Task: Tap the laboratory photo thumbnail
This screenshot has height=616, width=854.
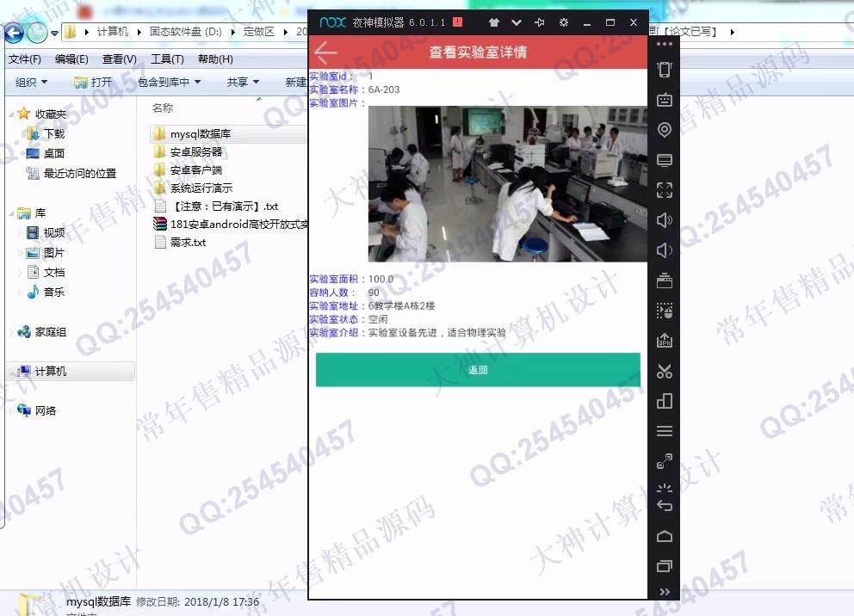Action: click(507, 183)
